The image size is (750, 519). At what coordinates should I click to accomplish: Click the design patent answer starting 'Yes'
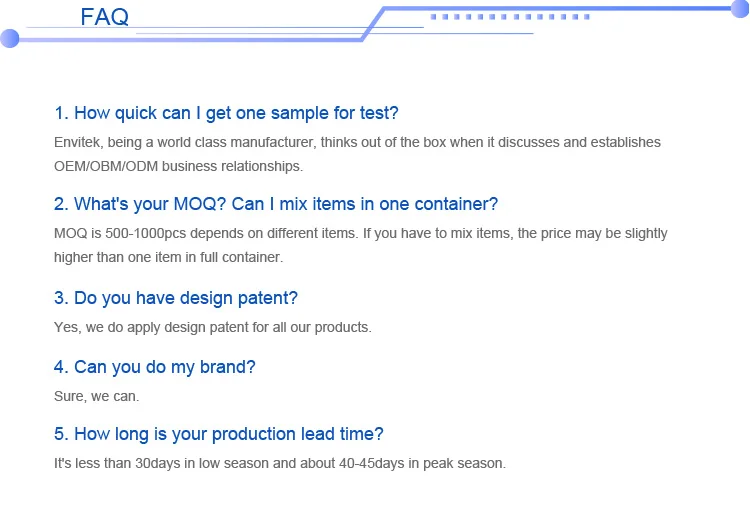point(212,327)
